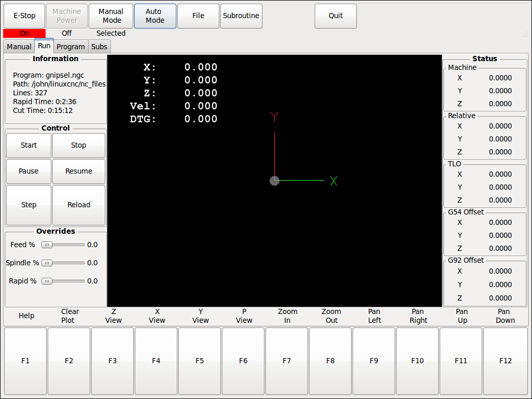
Task: Click the red Y axis label
Action: (x=274, y=116)
